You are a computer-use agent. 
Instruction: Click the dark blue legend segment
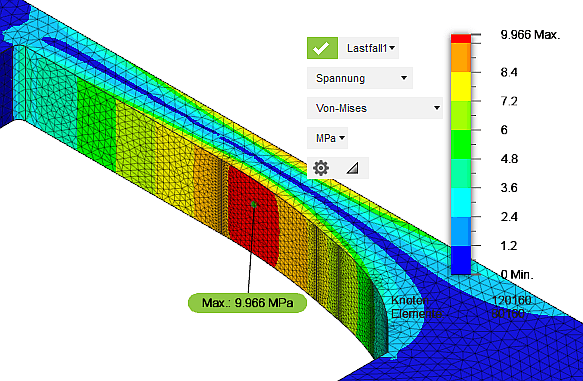461,260
